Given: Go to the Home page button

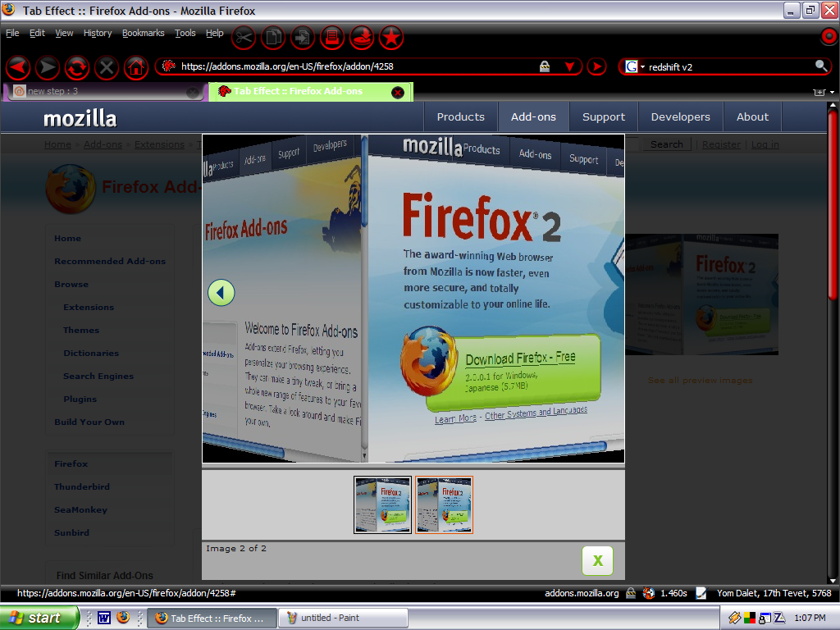Looking at the screenshot, I should [x=135, y=67].
